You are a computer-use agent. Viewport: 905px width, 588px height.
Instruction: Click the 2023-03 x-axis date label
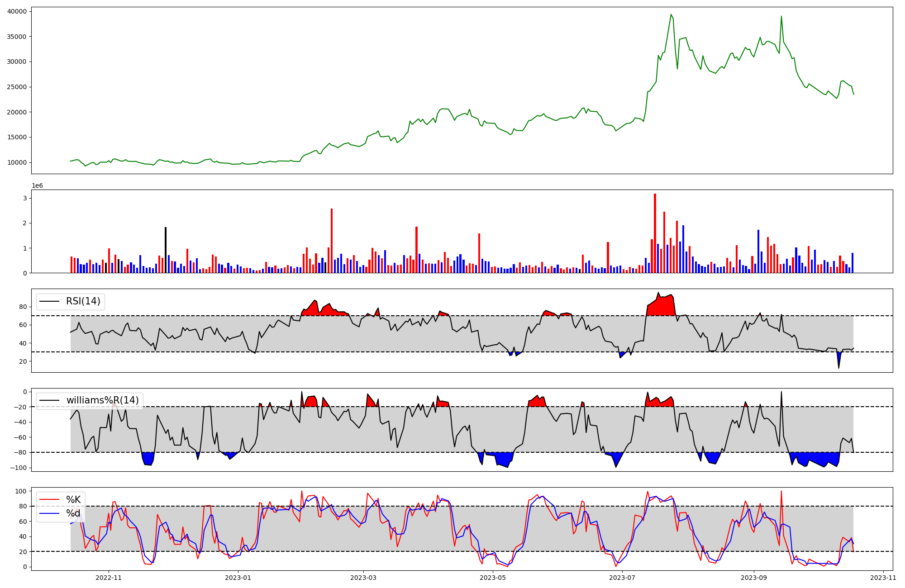[363, 578]
